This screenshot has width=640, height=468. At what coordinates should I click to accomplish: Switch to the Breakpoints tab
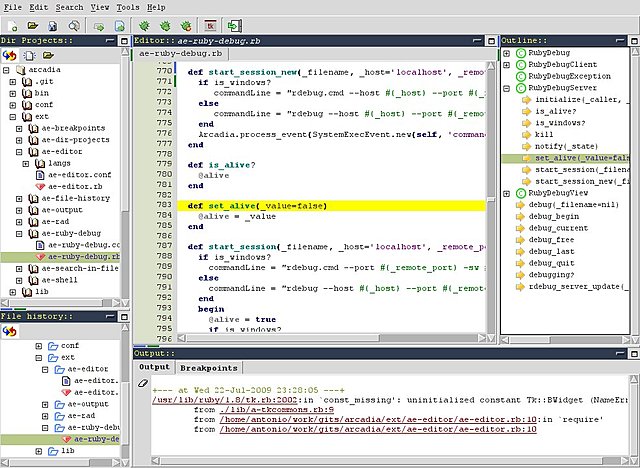click(x=209, y=368)
